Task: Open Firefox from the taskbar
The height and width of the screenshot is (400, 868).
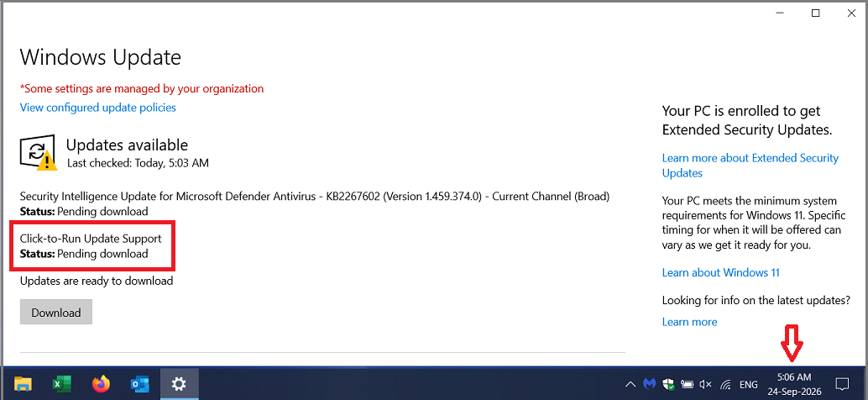Action: [101, 383]
